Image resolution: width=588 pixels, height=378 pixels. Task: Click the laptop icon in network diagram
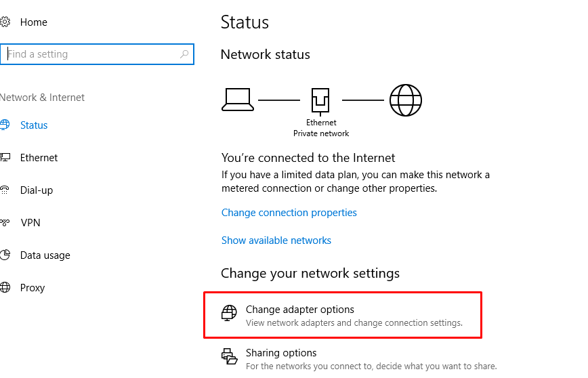[x=238, y=100]
